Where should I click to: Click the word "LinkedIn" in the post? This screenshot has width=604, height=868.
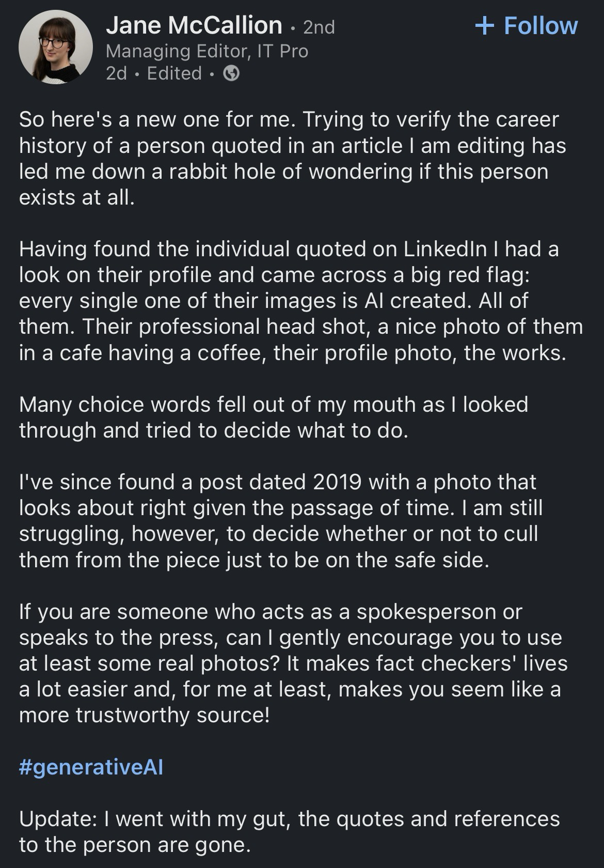445,249
